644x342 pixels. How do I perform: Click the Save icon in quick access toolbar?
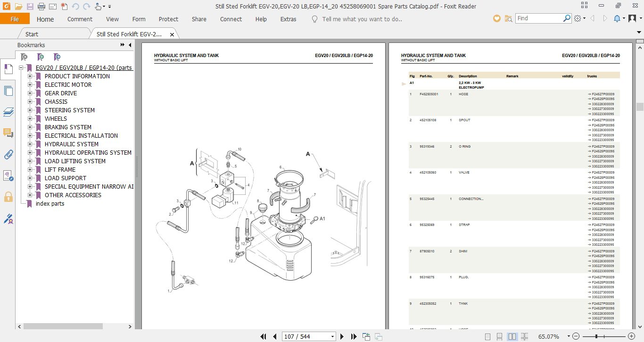(30, 7)
